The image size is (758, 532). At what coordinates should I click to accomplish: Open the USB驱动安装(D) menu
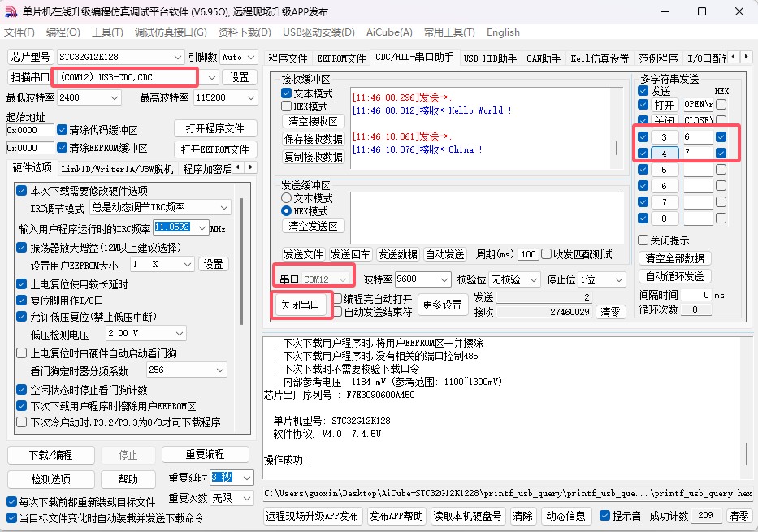pos(318,32)
